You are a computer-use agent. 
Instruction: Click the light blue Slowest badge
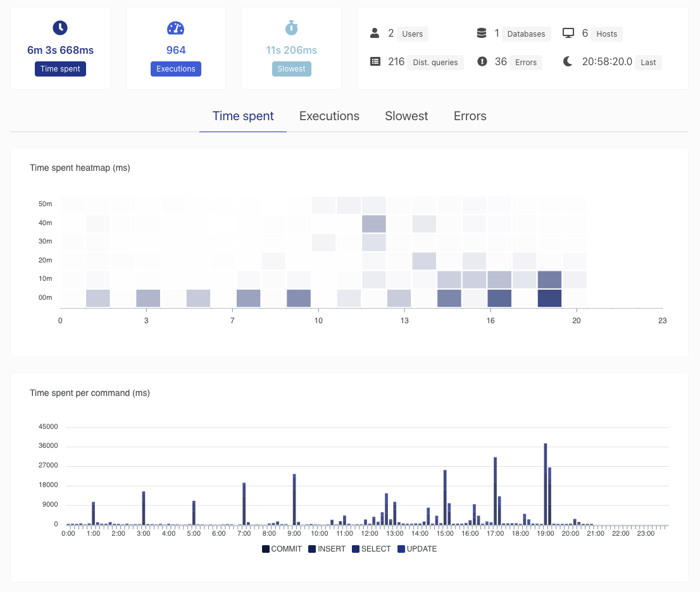click(x=292, y=69)
